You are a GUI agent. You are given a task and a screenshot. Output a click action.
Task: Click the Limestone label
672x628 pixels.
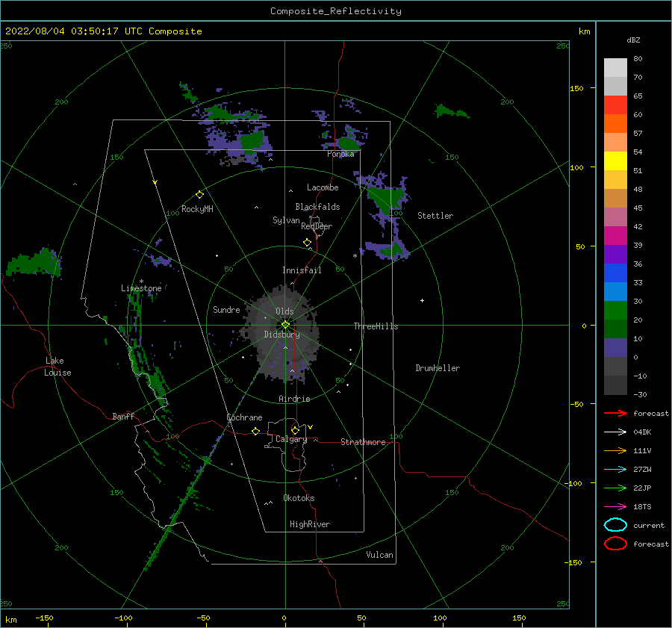pyautogui.click(x=141, y=288)
